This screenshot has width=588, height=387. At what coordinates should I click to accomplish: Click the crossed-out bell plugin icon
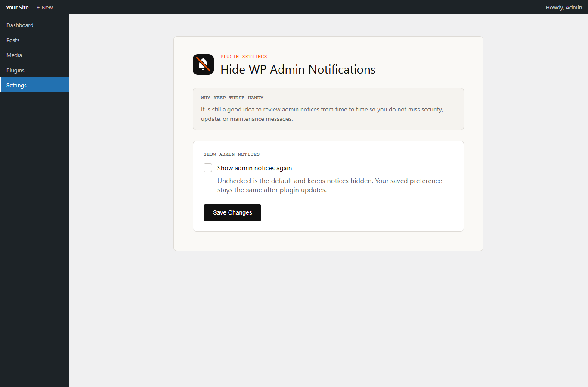point(203,64)
